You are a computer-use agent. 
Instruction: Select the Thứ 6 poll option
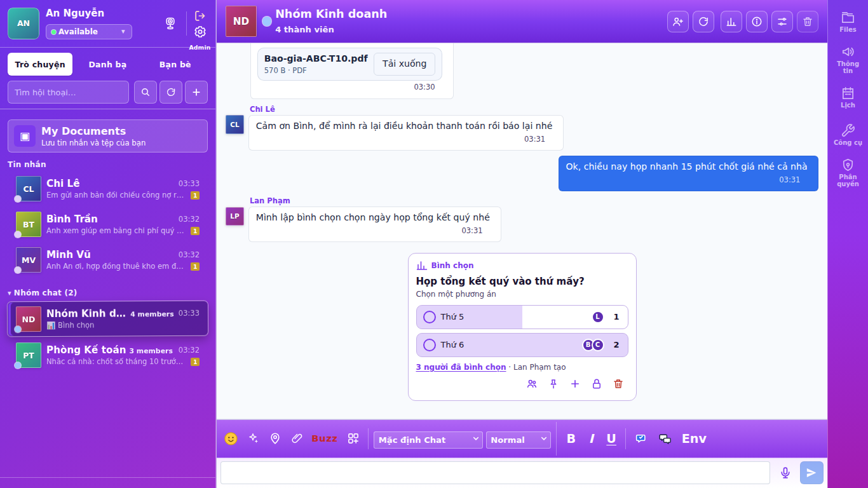click(522, 345)
